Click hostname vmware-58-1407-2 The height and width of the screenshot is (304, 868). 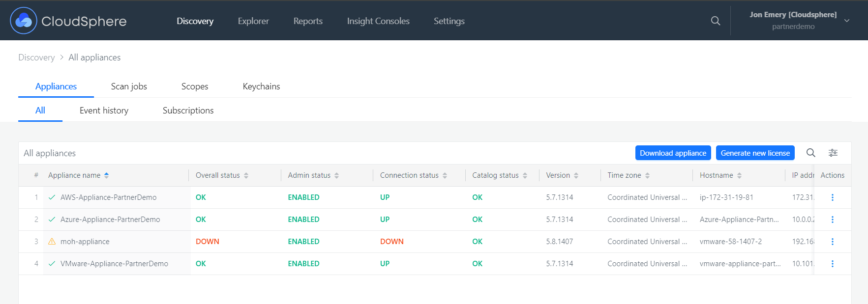pos(731,242)
